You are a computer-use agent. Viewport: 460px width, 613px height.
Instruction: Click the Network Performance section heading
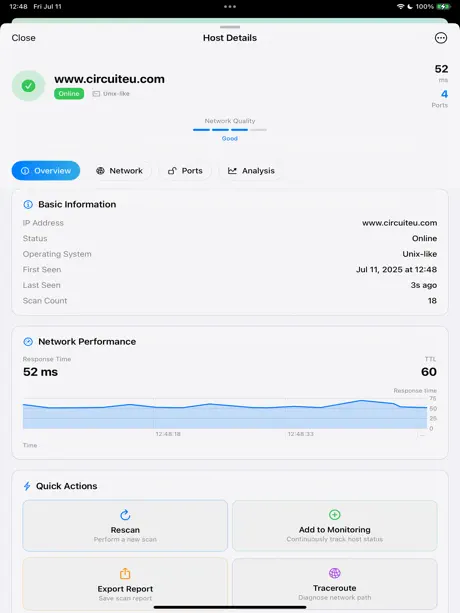click(x=87, y=342)
